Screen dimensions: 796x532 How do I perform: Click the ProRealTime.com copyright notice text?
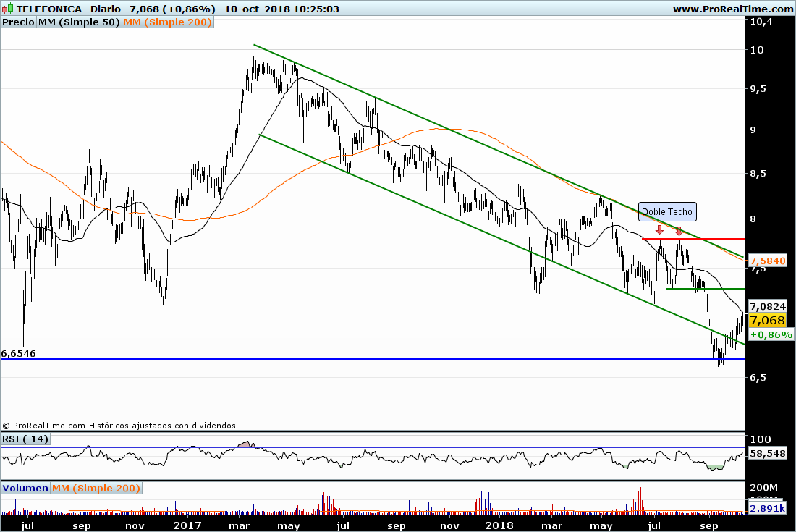119,426
